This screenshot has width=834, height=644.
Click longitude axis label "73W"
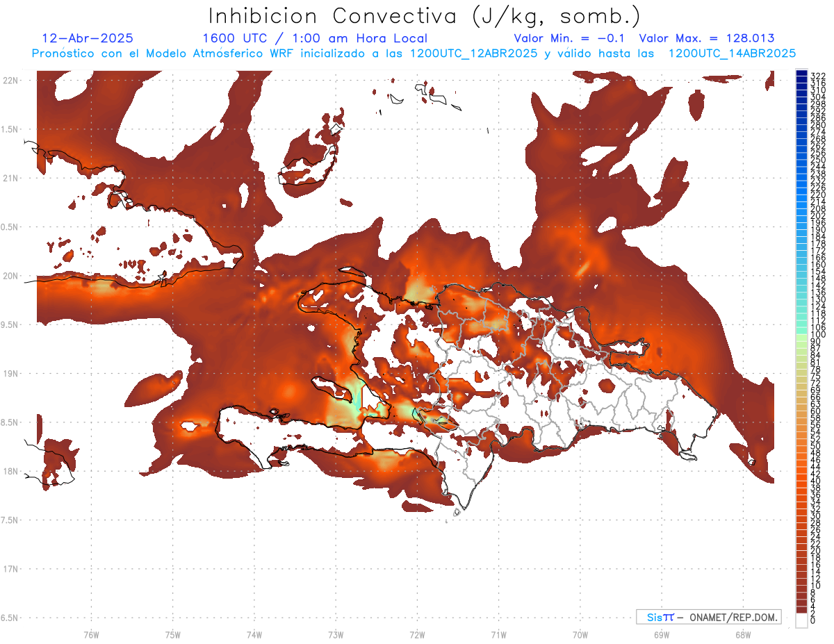pyautogui.click(x=336, y=634)
